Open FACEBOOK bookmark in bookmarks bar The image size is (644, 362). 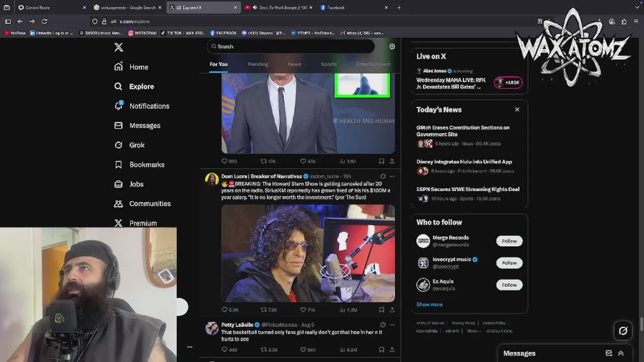[223, 33]
